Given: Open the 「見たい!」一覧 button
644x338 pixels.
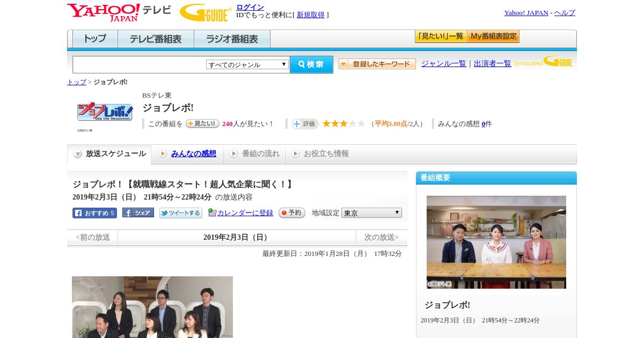Looking at the screenshot, I should point(441,36).
